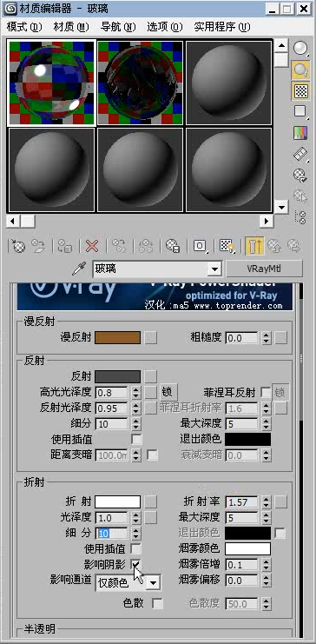Screen dimensions: 316x644
Task: Click the Sample UV Tiling icon
Action: click(x=301, y=111)
